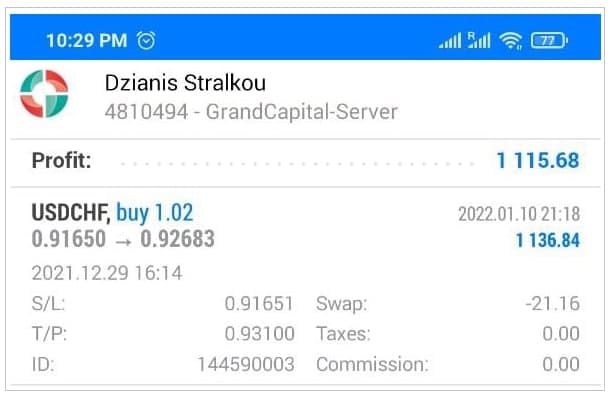Tap the order ID 144590003

pos(246,364)
